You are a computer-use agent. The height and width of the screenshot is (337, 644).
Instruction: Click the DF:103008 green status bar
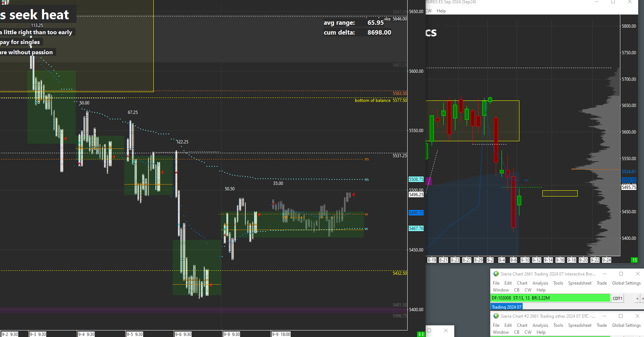[x=550, y=298]
